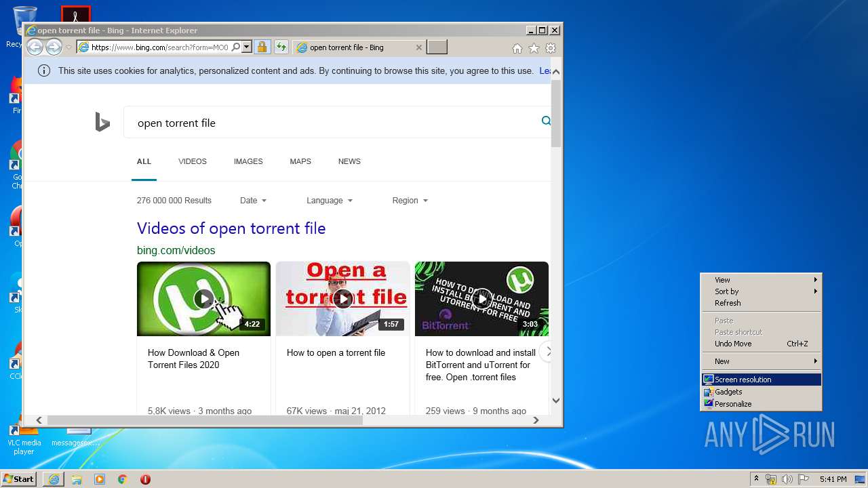Image resolution: width=868 pixels, height=488 pixels.
Task: Click the search magnifier in address bar
Action: tap(235, 47)
